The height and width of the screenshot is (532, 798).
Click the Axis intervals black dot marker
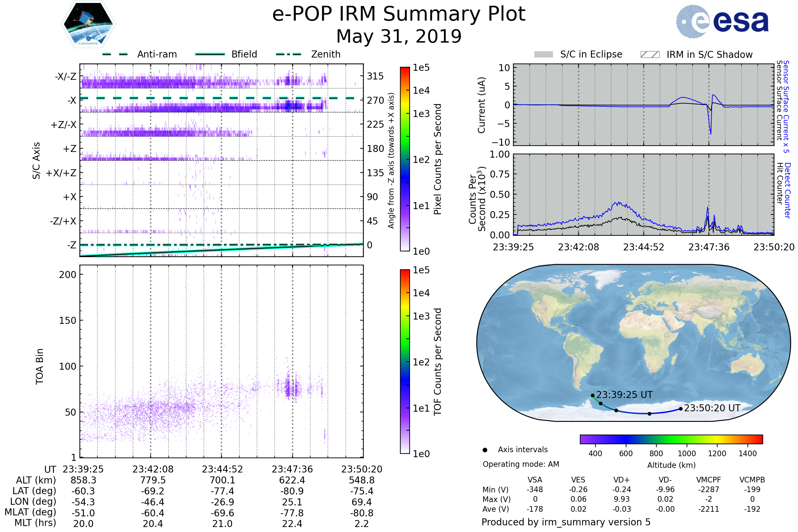point(485,450)
